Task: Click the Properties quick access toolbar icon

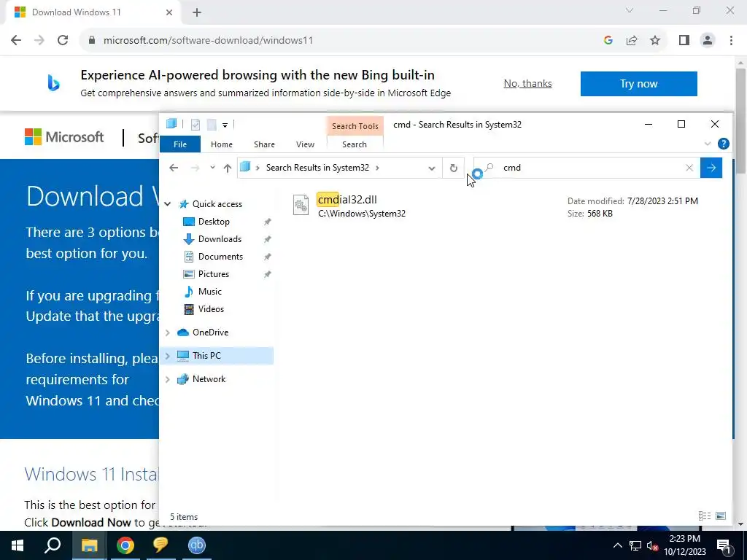Action: [x=196, y=125]
